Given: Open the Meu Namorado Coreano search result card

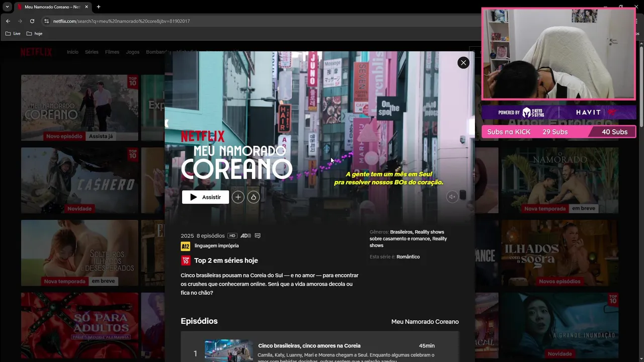Looking at the screenshot, I should pos(79,108).
